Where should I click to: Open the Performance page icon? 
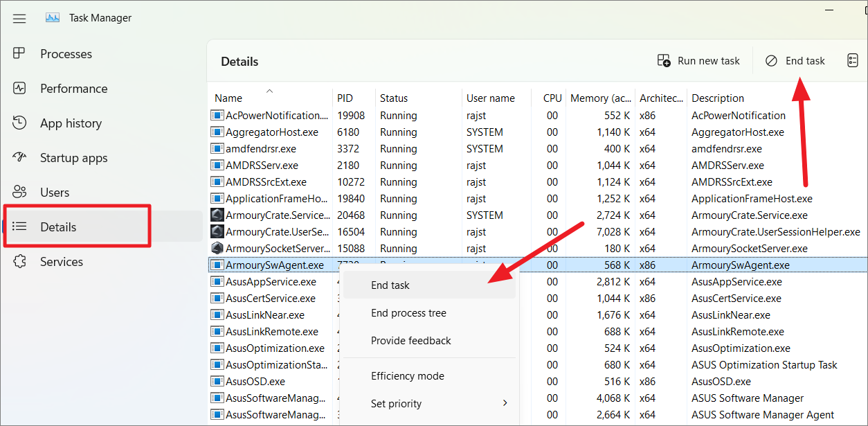click(19, 89)
